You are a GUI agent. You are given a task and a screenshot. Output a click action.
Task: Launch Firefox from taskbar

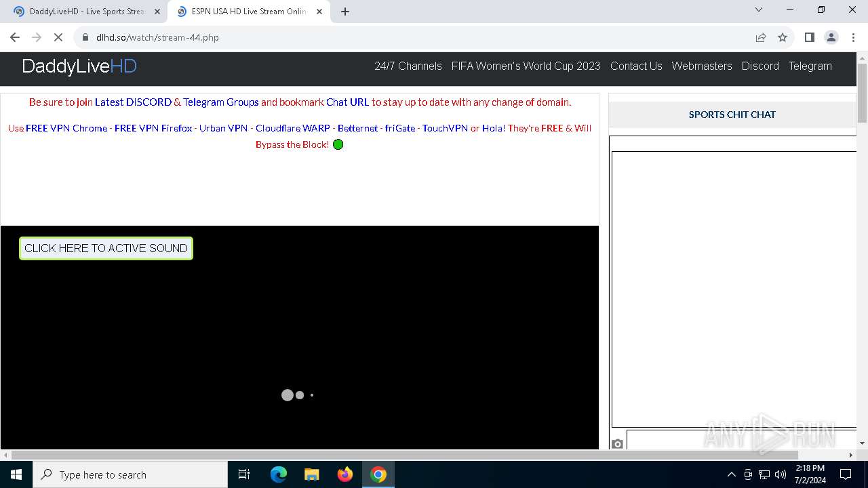345,474
